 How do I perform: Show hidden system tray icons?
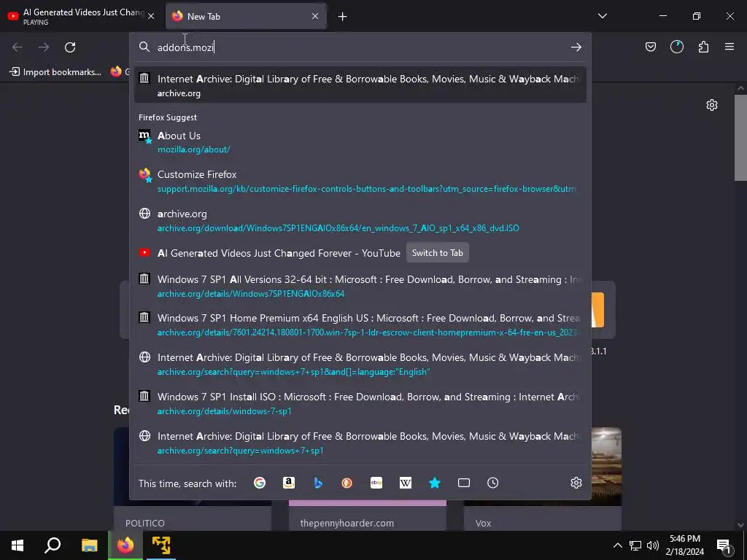(x=617, y=545)
